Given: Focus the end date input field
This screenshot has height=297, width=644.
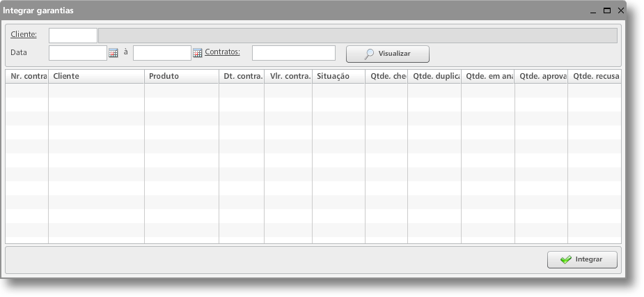Looking at the screenshot, I should point(162,53).
